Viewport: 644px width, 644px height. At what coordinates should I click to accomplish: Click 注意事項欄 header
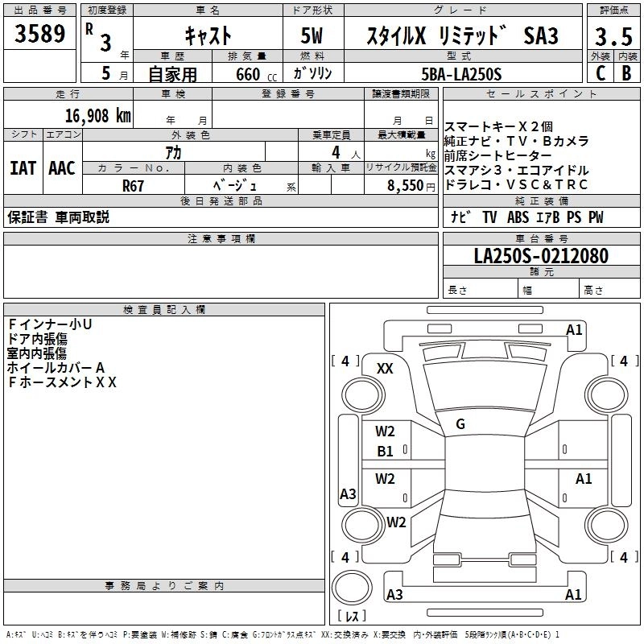point(221,238)
